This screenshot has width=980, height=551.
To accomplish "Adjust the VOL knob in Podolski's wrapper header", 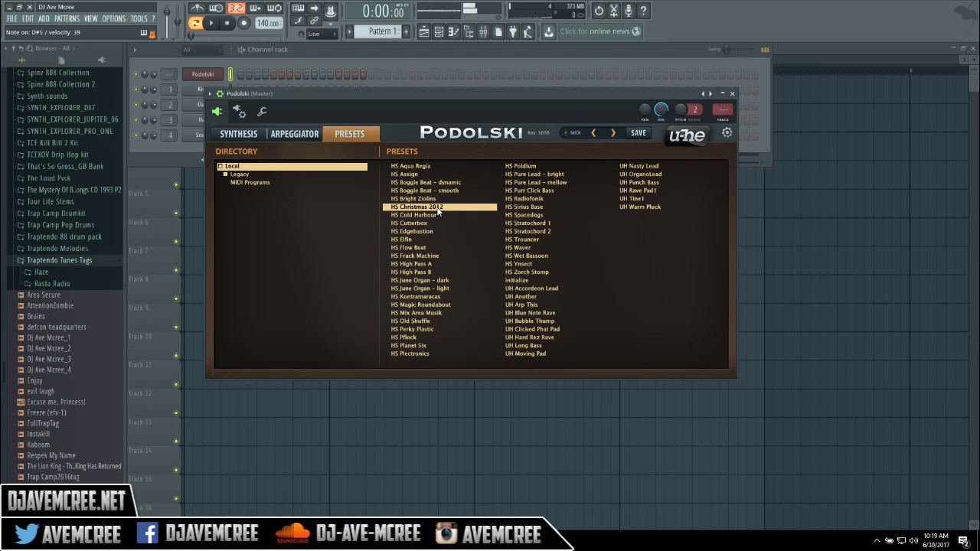I will 661,109.
